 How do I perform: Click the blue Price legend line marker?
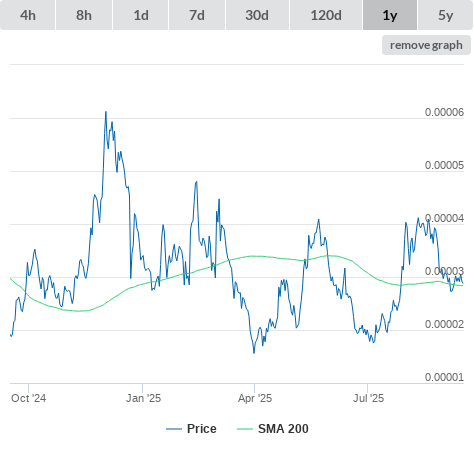pos(174,429)
